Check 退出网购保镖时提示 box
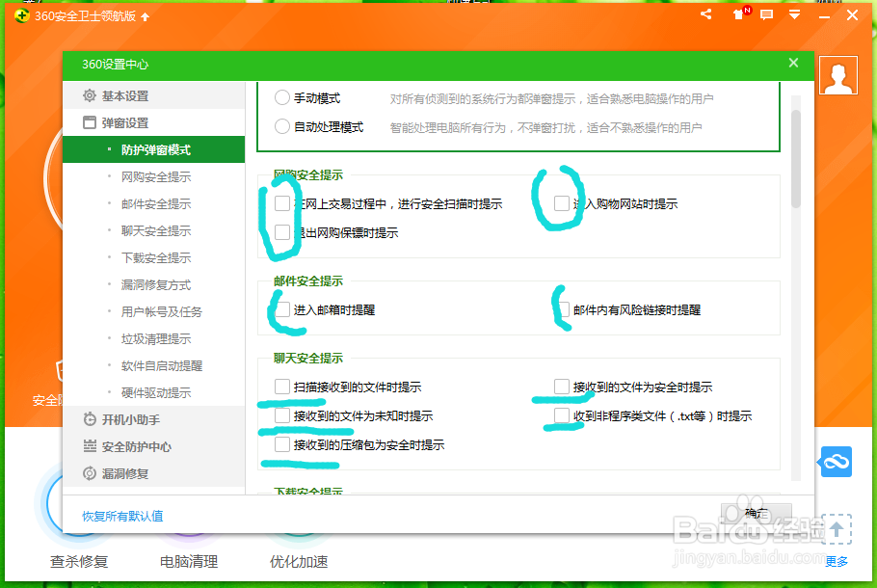The height and width of the screenshot is (588, 877). (x=282, y=232)
